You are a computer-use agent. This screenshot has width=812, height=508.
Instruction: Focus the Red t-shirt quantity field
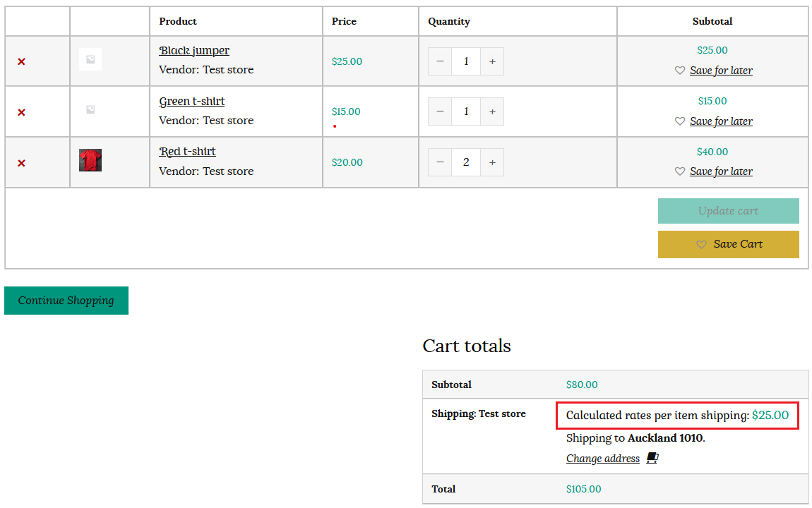point(466,162)
